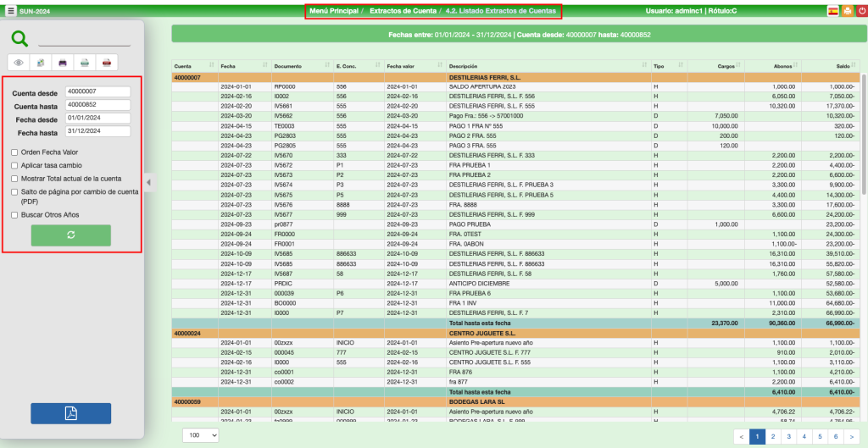Collapse the left filter panel arrow

148,181
